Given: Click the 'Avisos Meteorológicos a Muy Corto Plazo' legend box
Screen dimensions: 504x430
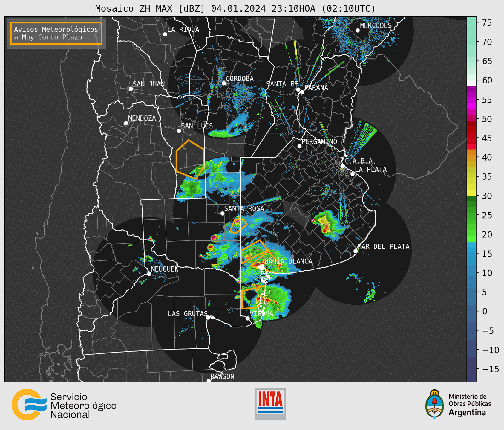Looking at the screenshot, I should click(56, 33).
